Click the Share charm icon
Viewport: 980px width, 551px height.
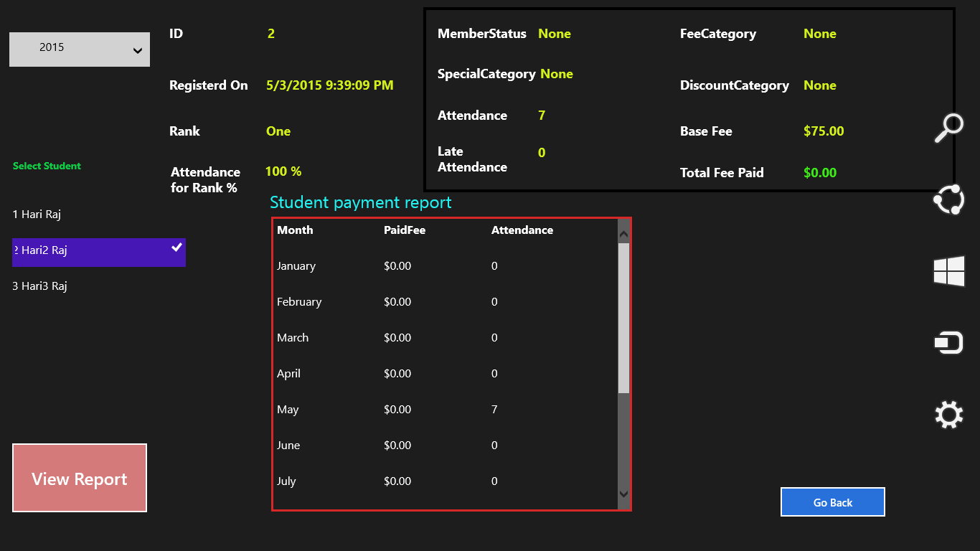tap(948, 199)
